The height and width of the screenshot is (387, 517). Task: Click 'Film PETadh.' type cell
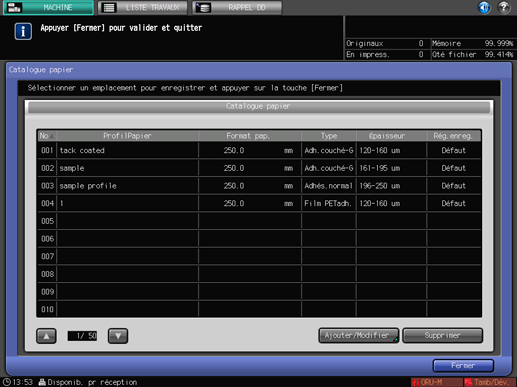pyautogui.click(x=329, y=203)
